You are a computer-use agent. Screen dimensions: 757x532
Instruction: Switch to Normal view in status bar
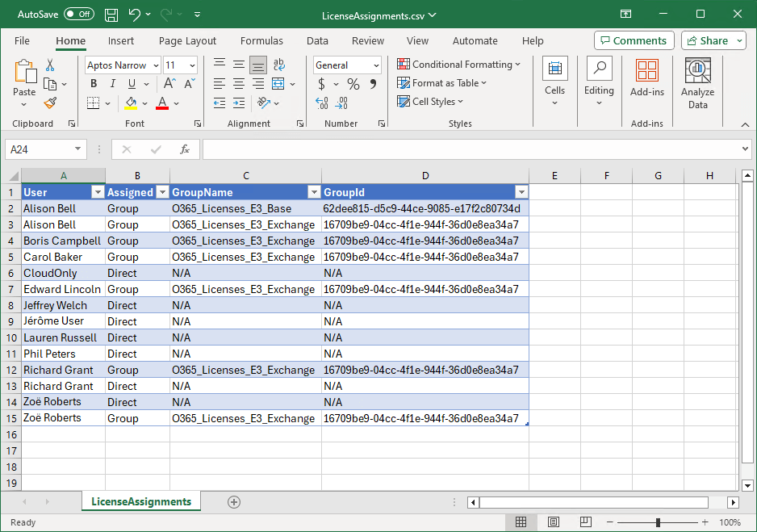[521, 522]
